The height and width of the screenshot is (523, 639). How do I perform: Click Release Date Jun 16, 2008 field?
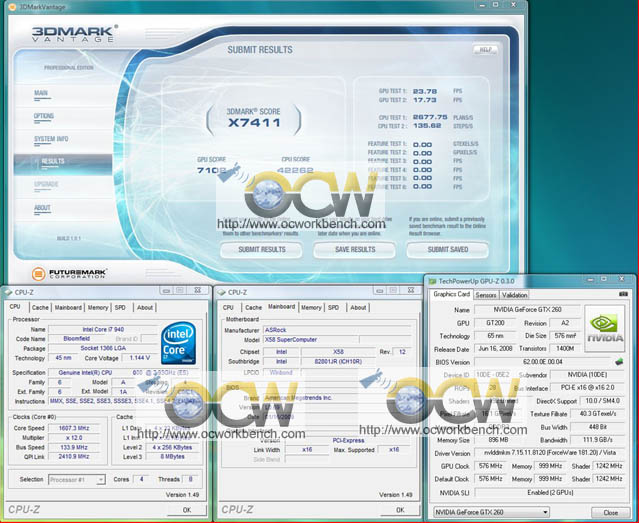coord(494,349)
